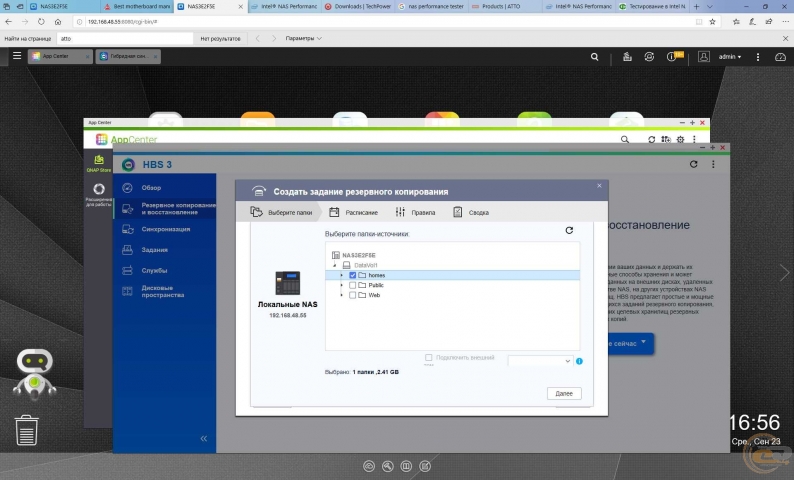
Task: Open QNAP Store in App Center sidebar
Action: coord(99,164)
